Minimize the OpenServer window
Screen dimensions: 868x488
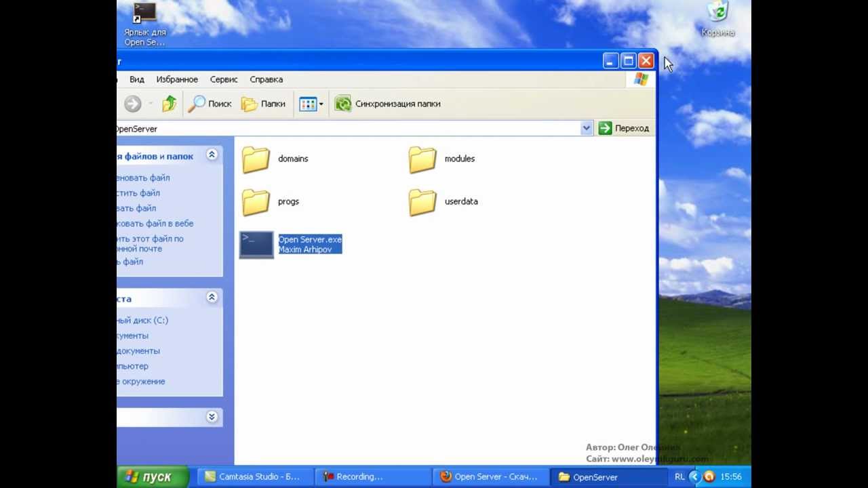(610, 62)
